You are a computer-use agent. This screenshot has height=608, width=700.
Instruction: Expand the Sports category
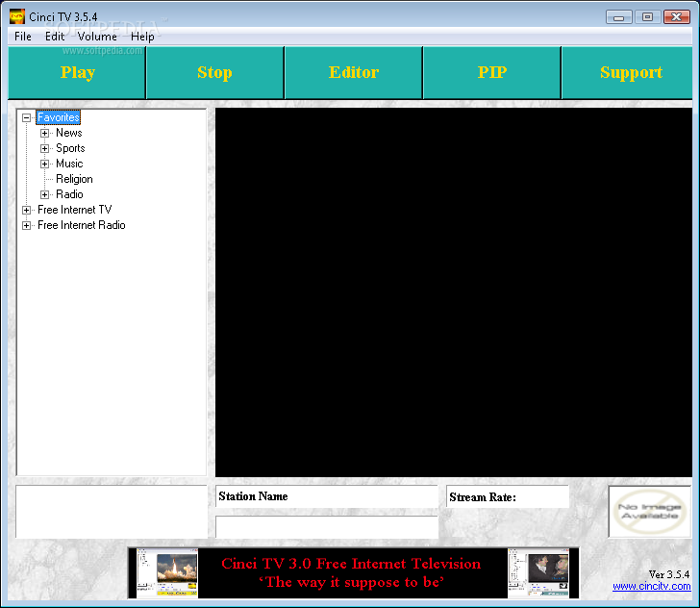(44, 148)
